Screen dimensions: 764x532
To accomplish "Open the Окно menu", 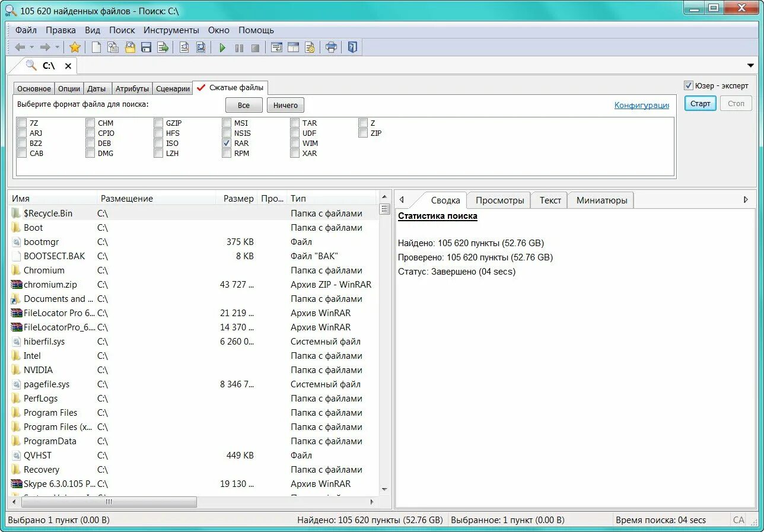I will [x=219, y=30].
